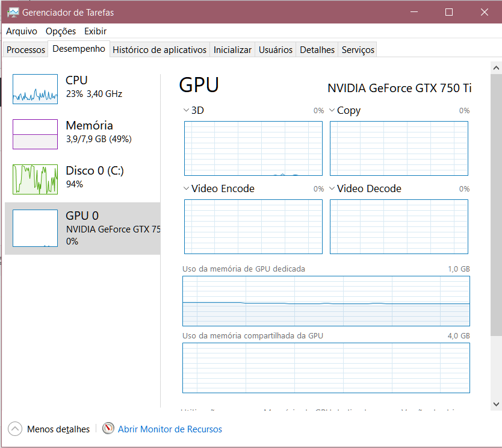The image size is (502, 448).
Task: Select the GPU 0 thumbnail graph
Action: tap(36, 228)
